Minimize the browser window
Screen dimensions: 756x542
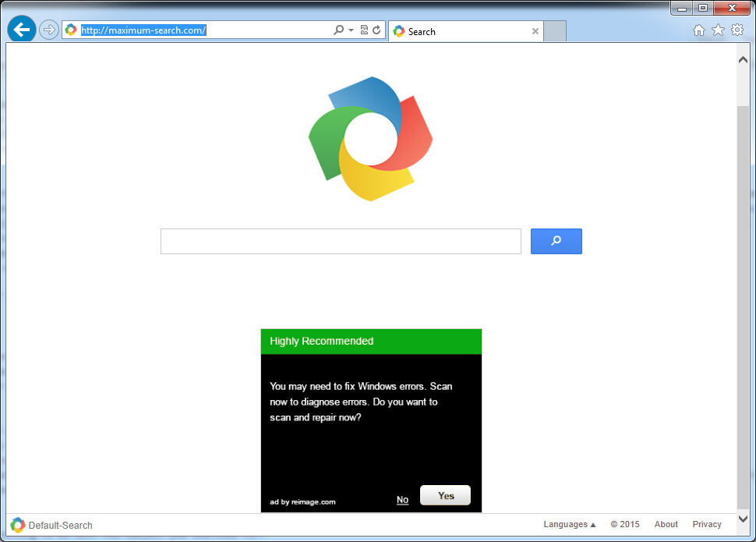682,9
